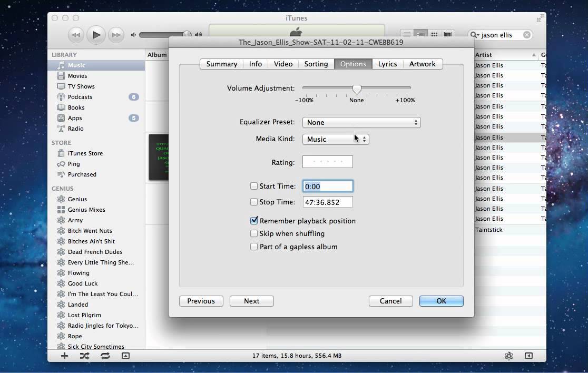Click the Genius atom icon bottom right
The image size is (588, 373).
(x=509, y=356)
